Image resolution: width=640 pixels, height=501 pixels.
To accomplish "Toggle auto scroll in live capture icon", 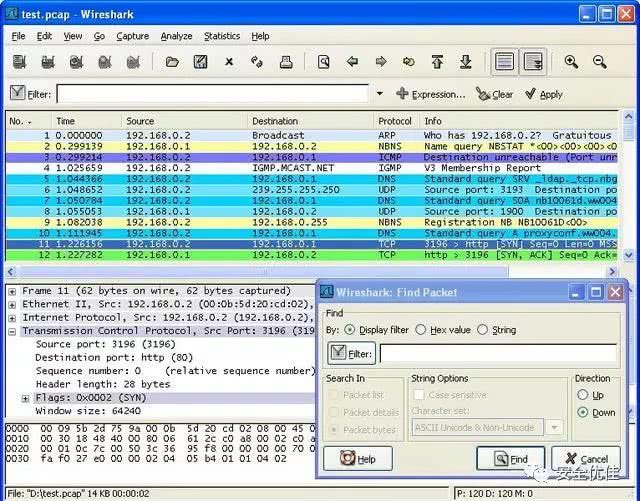I will pyautogui.click(x=533, y=62).
